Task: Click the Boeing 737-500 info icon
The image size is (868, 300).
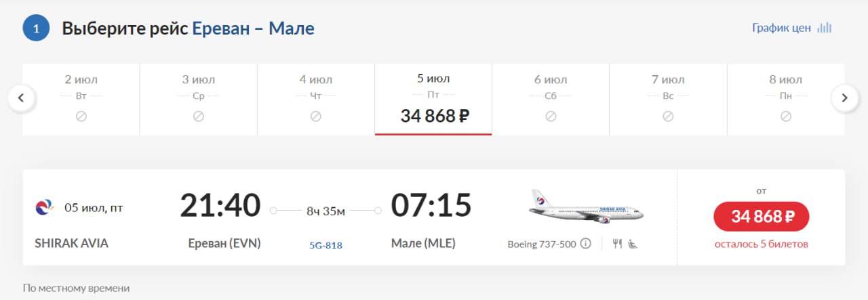Action: [586, 244]
